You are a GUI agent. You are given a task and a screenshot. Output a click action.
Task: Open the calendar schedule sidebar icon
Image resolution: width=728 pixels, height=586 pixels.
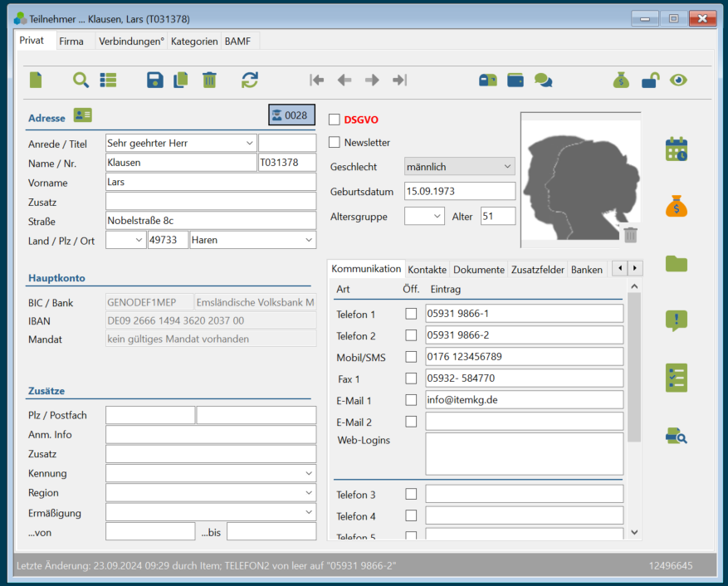tap(677, 149)
